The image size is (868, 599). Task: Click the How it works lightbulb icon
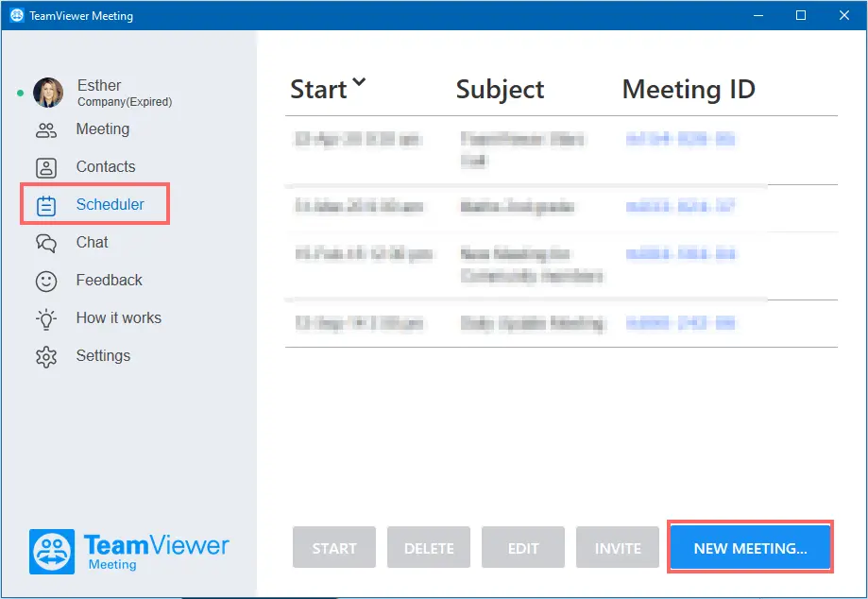[x=46, y=319]
